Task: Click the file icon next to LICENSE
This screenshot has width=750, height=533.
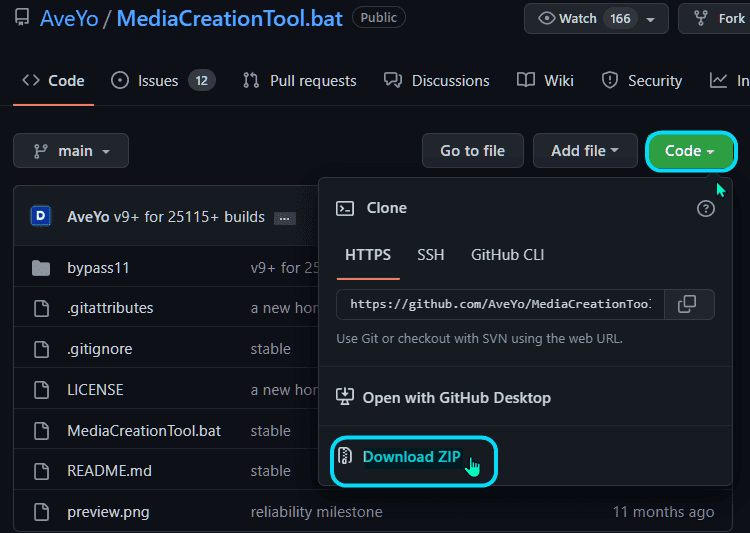Action: [41, 390]
